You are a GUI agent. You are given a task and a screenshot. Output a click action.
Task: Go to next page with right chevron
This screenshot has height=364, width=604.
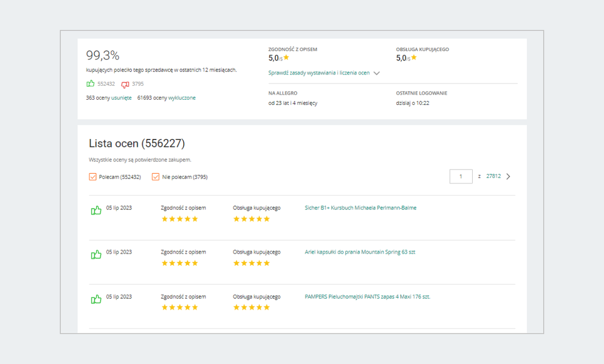[x=508, y=176]
